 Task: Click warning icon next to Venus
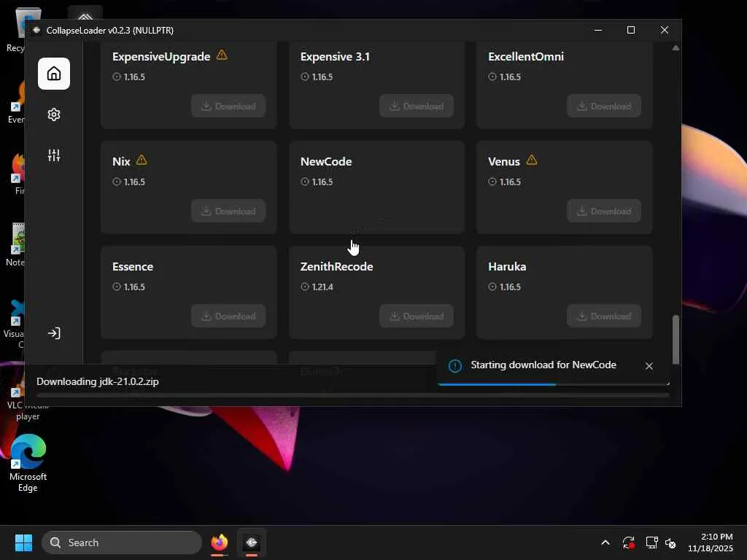coord(532,160)
